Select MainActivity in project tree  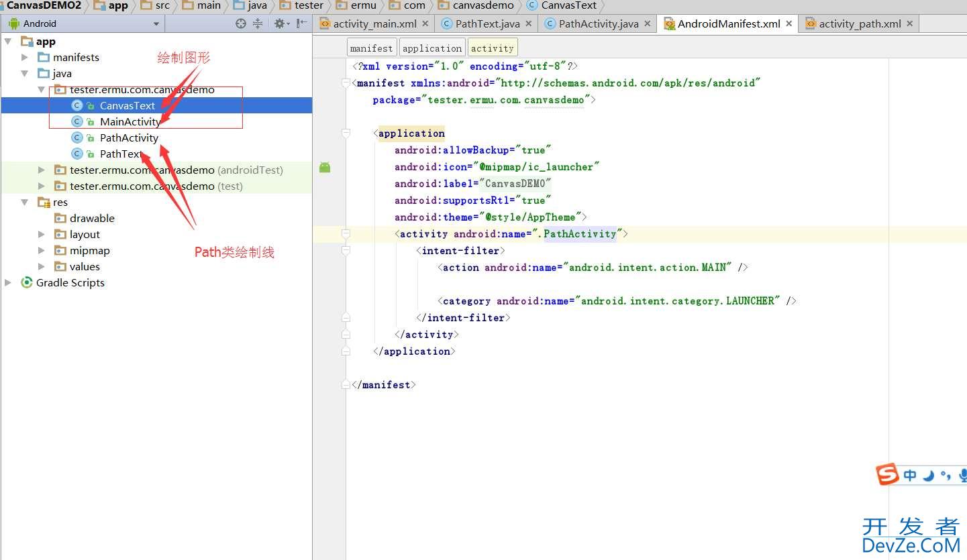[x=130, y=121]
